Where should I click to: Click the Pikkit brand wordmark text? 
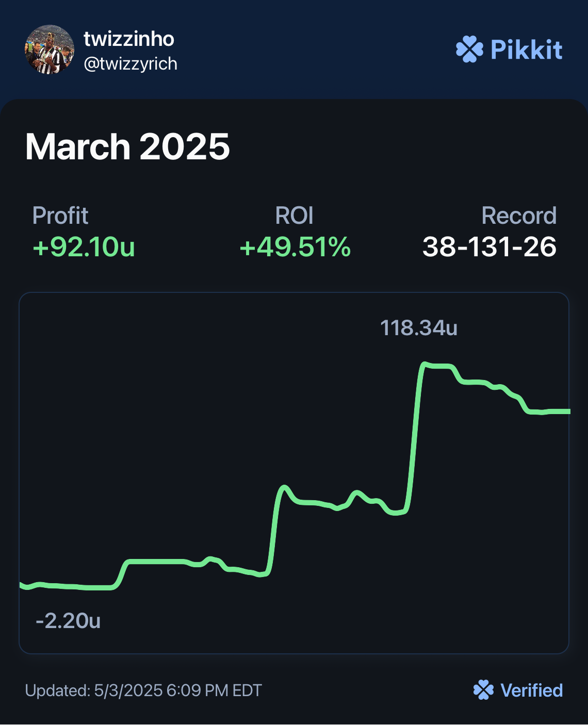pyautogui.click(x=526, y=50)
